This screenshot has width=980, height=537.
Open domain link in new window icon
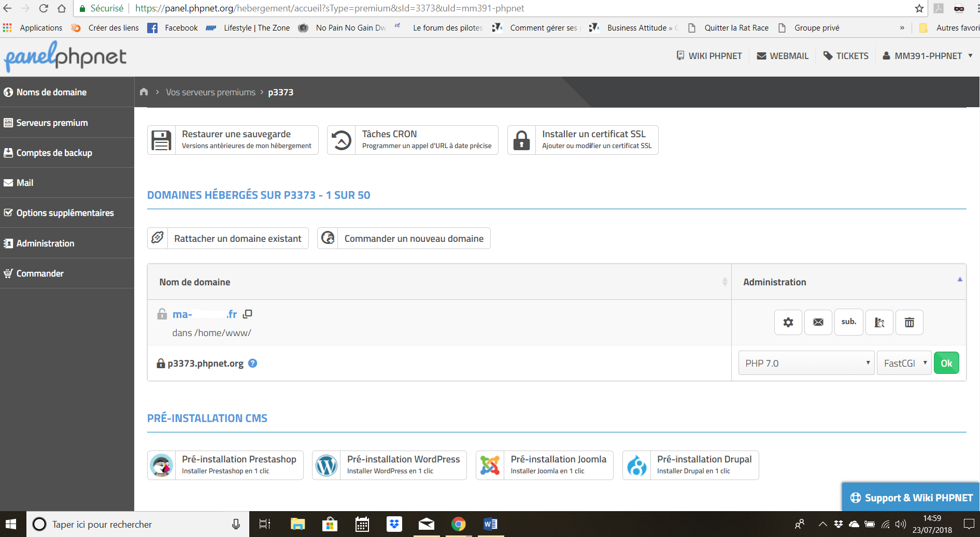[x=248, y=314]
